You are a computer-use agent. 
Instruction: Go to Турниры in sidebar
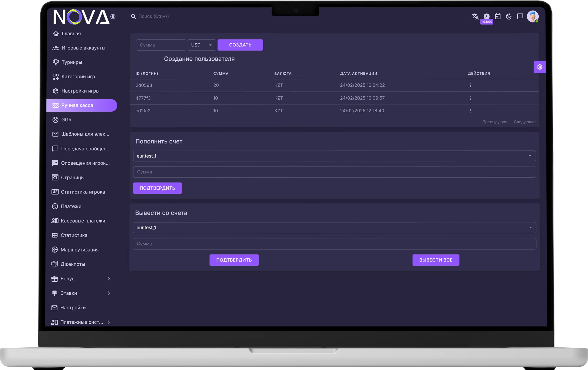pos(71,62)
